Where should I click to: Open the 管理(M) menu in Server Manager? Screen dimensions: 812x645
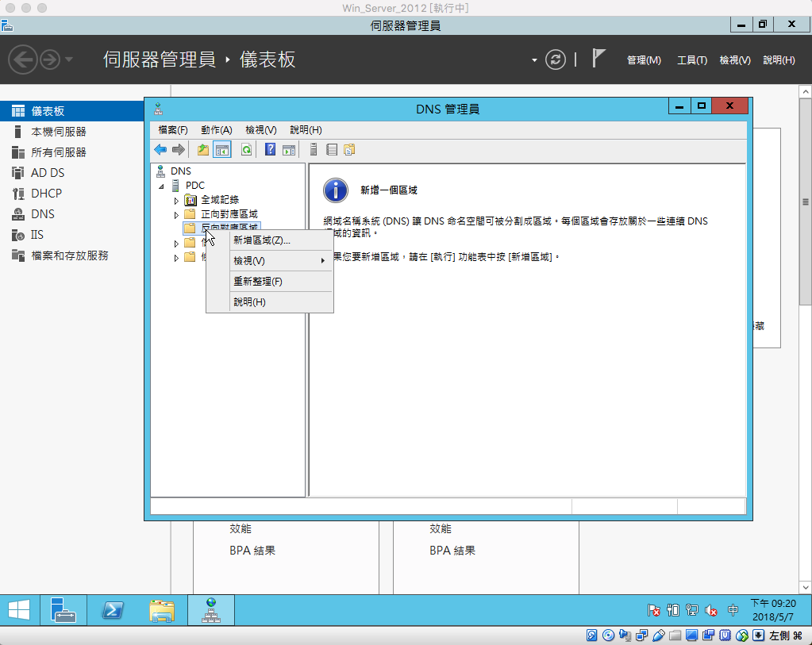(644, 60)
